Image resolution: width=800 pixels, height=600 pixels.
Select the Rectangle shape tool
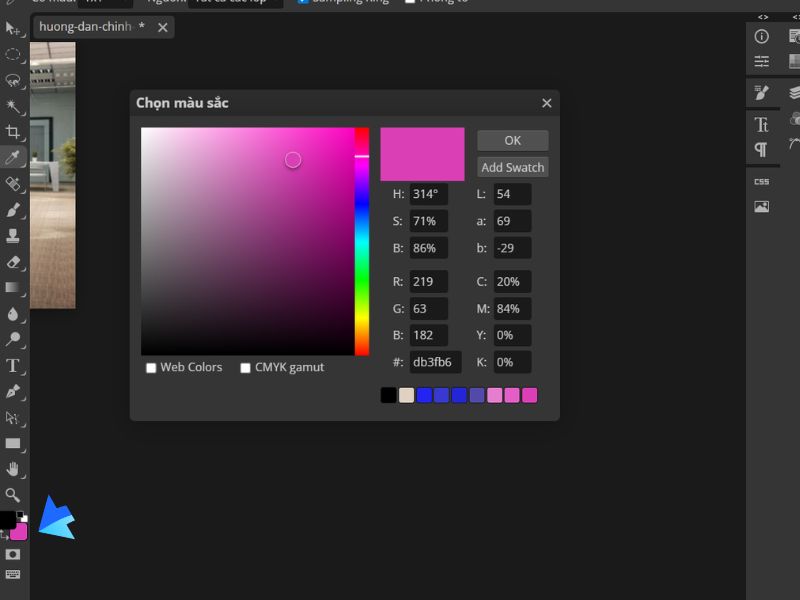click(x=12, y=443)
